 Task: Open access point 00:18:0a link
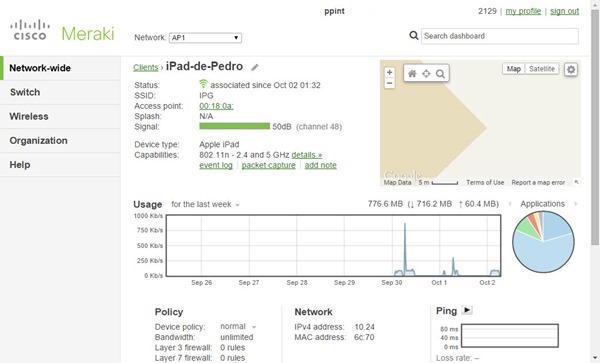pyautogui.click(x=216, y=106)
